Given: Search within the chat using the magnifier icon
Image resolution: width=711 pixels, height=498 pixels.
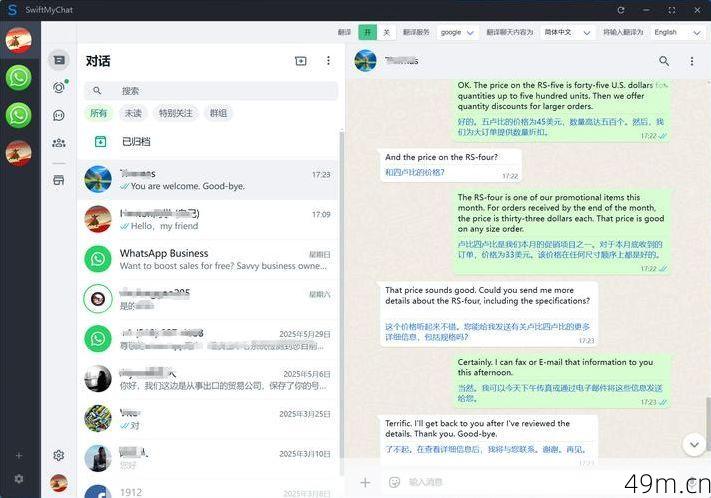Looking at the screenshot, I should [x=664, y=61].
